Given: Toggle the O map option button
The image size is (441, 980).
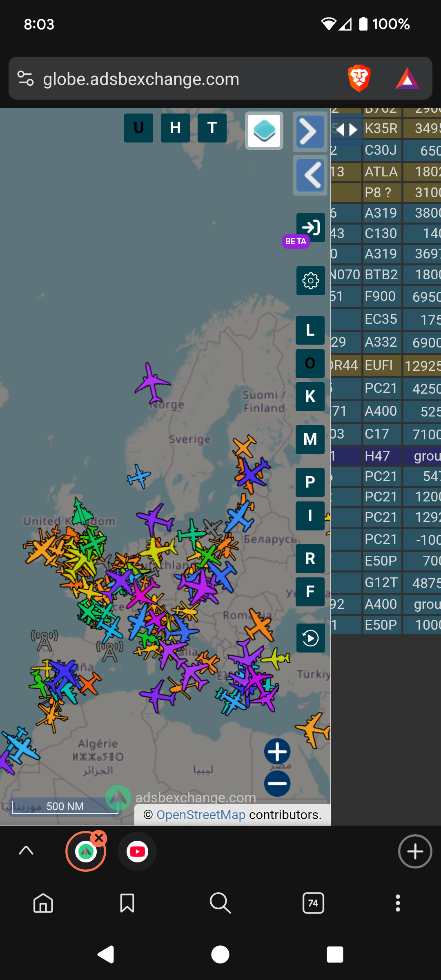Looking at the screenshot, I should click(310, 363).
